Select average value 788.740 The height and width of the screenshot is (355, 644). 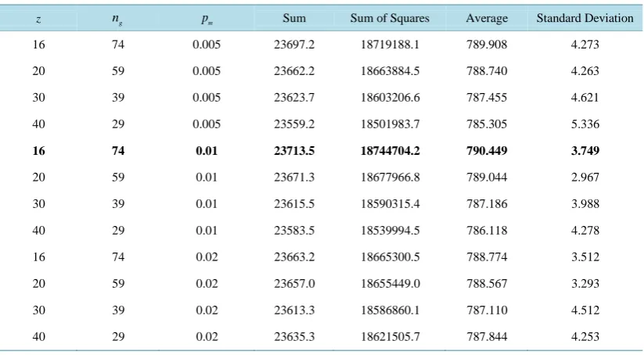[x=487, y=71]
